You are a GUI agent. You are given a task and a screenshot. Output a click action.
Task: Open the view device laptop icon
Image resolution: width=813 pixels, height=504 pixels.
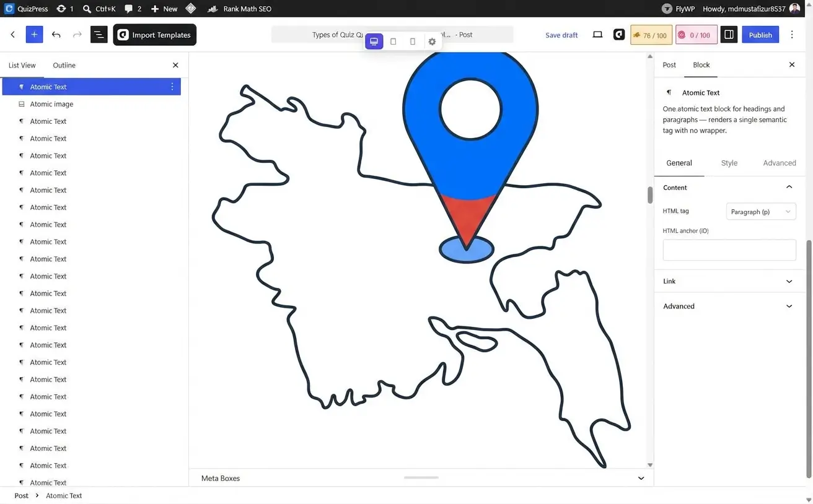click(x=597, y=35)
